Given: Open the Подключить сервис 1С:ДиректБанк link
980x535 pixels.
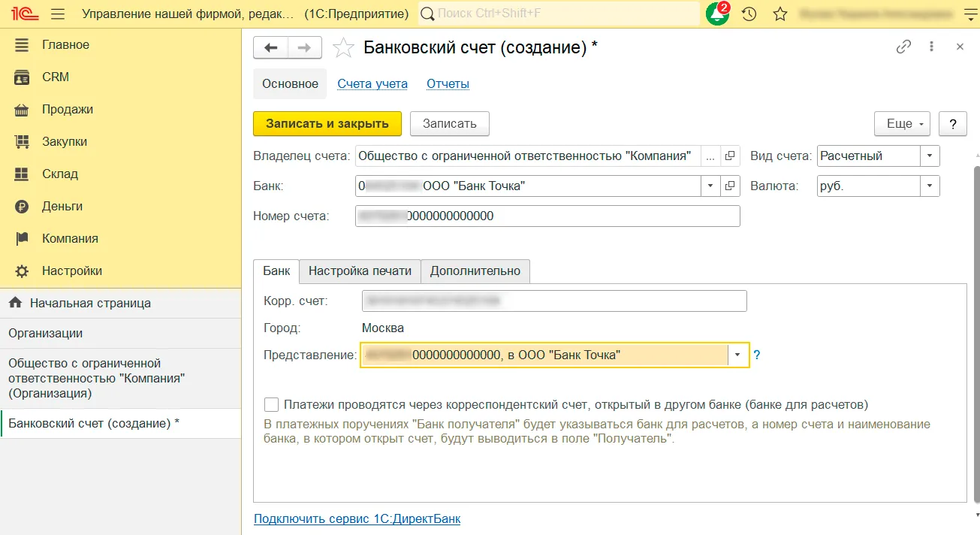Looking at the screenshot, I should click(357, 518).
